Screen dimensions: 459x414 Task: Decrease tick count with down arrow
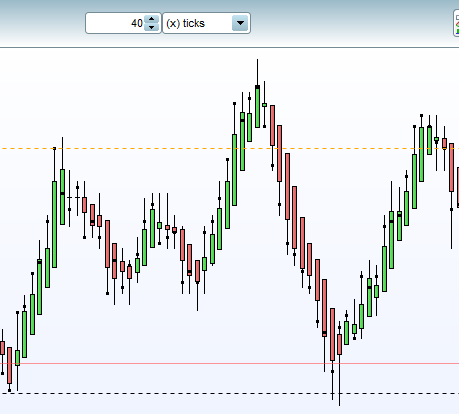click(x=152, y=27)
